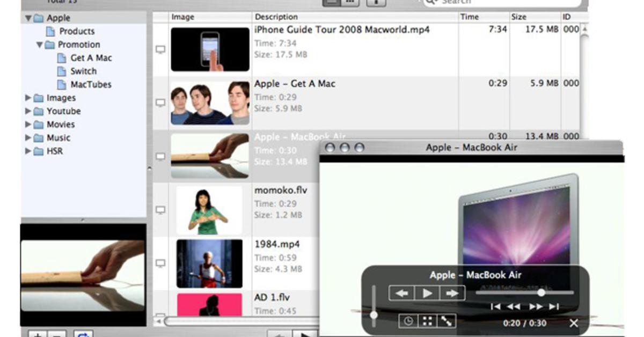Click the 7:34 time cell
The height and width of the screenshot is (337, 644).
tap(498, 30)
